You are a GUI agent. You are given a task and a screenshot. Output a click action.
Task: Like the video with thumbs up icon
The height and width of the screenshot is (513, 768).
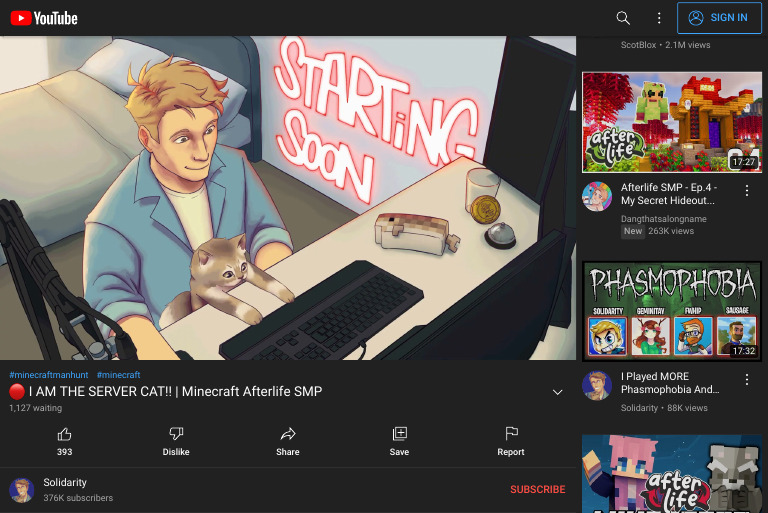coord(64,434)
